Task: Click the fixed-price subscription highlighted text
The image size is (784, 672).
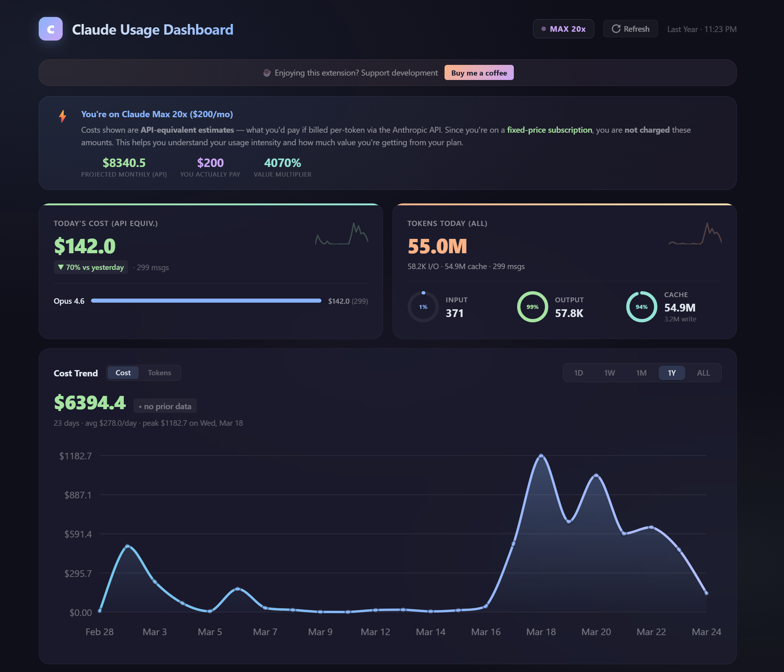Action: point(550,130)
